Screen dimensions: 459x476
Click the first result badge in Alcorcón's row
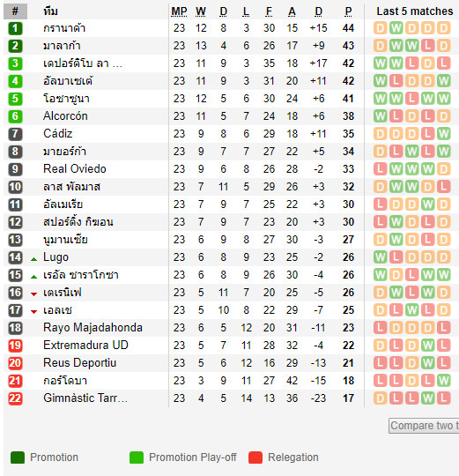[x=380, y=116]
